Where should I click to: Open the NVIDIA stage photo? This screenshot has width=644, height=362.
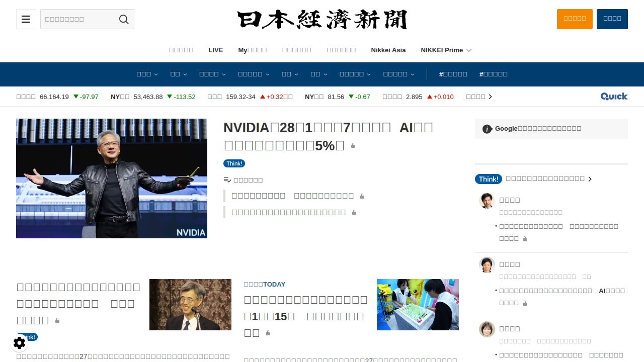tap(112, 178)
